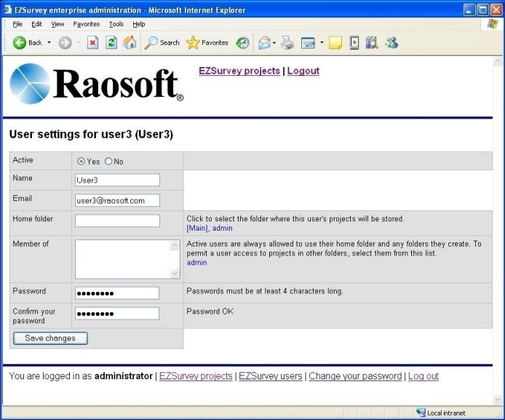
Task: Select the [Main] home folder link
Action: pos(197,229)
